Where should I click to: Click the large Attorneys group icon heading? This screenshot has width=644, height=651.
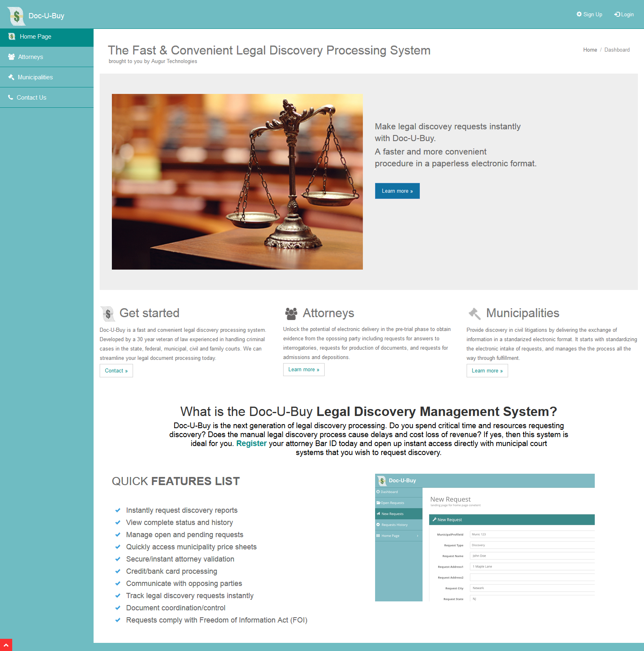(x=291, y=314)
